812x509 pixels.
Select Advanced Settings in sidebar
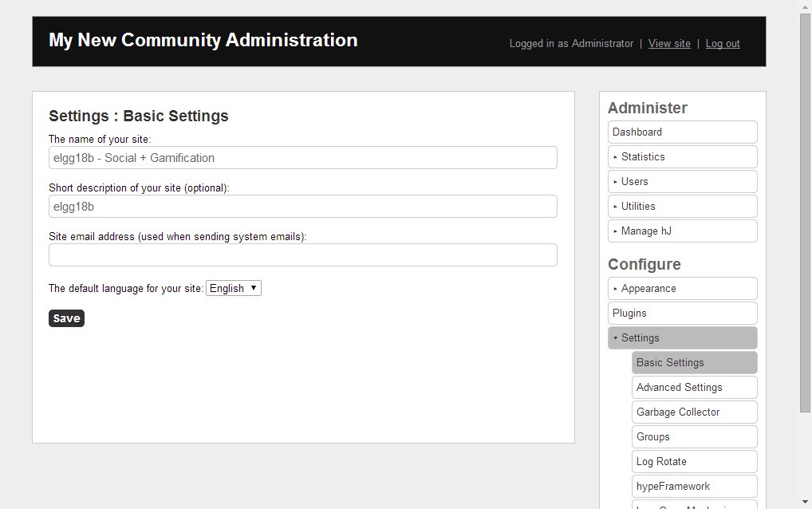point(694,388)
